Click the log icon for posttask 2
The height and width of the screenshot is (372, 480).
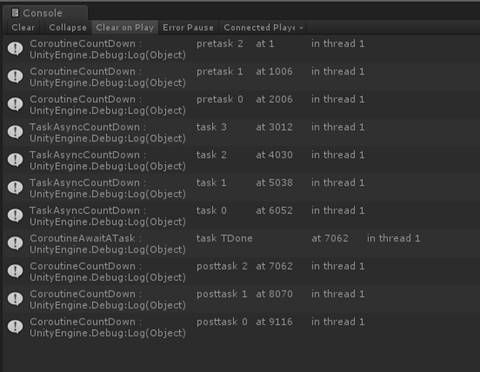point(15,271)
